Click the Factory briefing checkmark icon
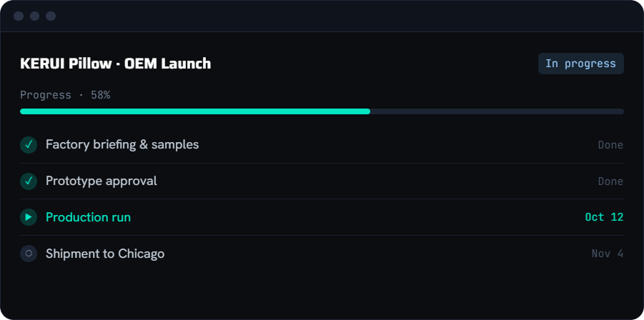This screenshot has width=644, height=320. [x=29, y=145]
